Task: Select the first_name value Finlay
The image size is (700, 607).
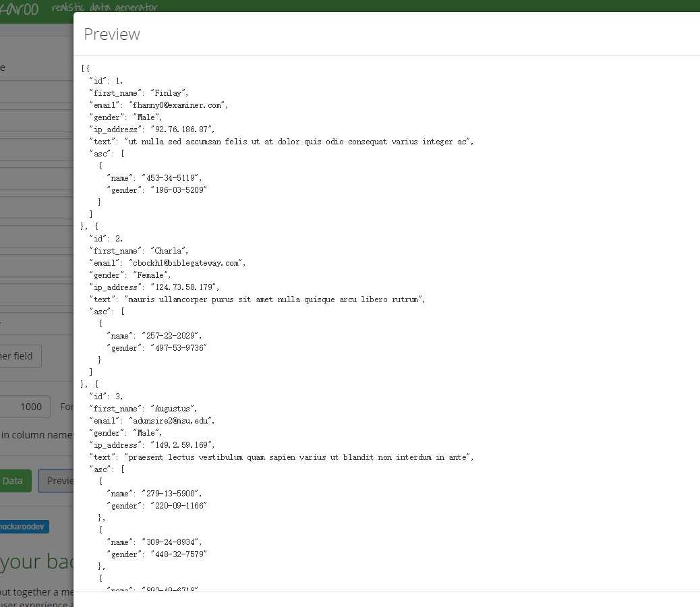Action: click(x=169, y=93)
